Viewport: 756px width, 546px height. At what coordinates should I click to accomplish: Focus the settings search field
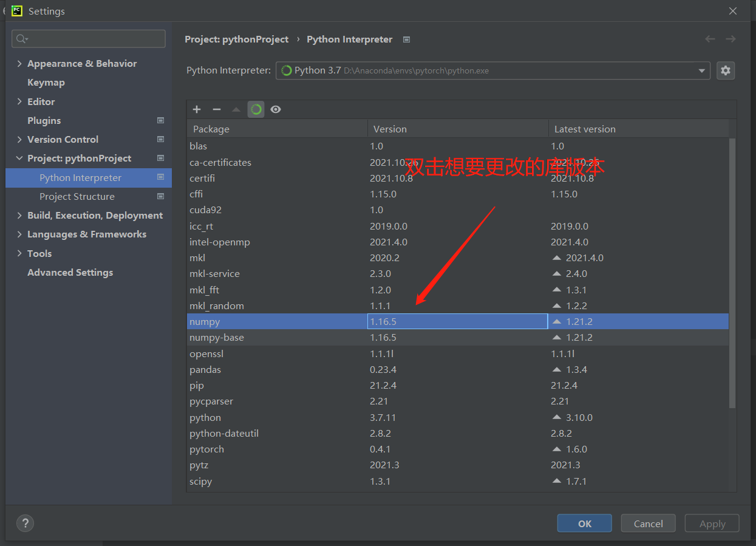(89, 39)
